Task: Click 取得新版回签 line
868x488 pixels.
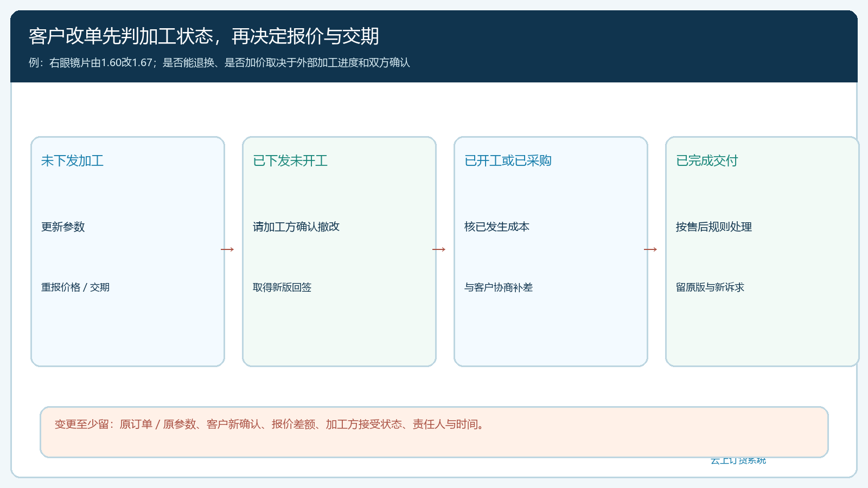Action: [282, 287]
